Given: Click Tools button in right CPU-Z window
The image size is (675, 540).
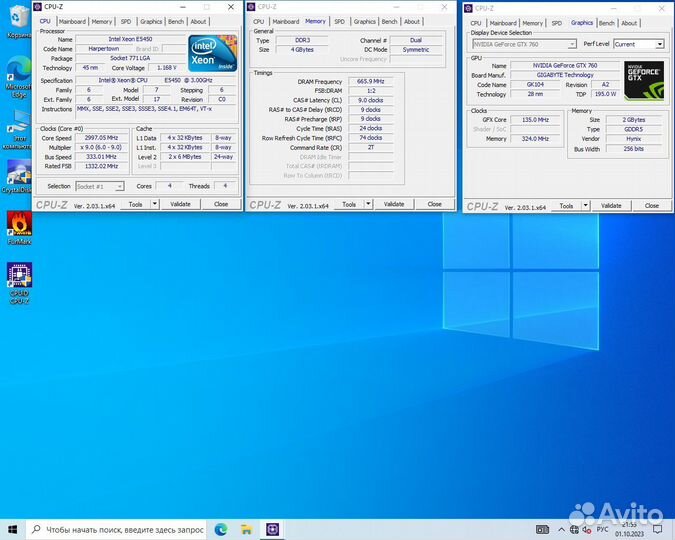Looking at the screenshot, I should tap(566, 206).
